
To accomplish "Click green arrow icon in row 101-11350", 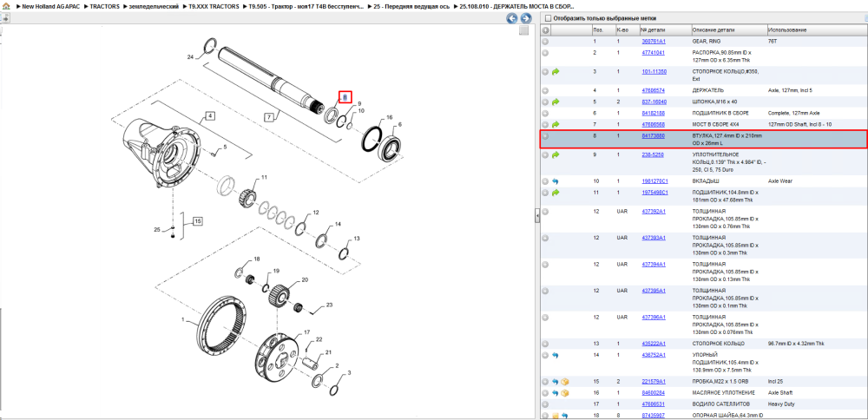I will click(x=556, y=72).
